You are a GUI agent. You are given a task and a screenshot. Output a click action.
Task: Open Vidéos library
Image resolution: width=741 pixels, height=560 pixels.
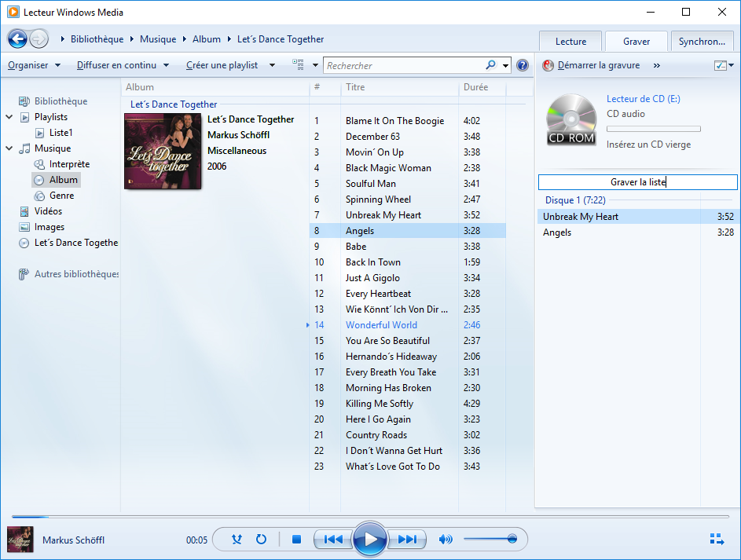click(48, 211)
